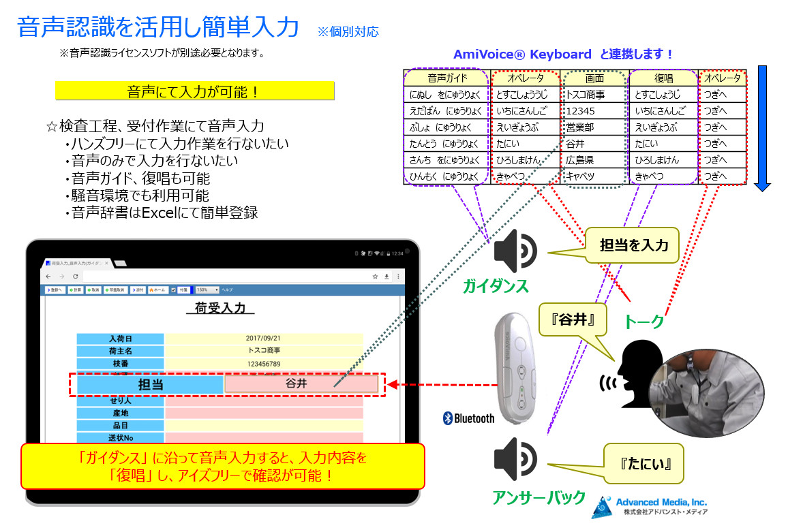Screen dimensions: 788x532
Task: Open the ヘルプ link in the toolbar
Action: 227,290
